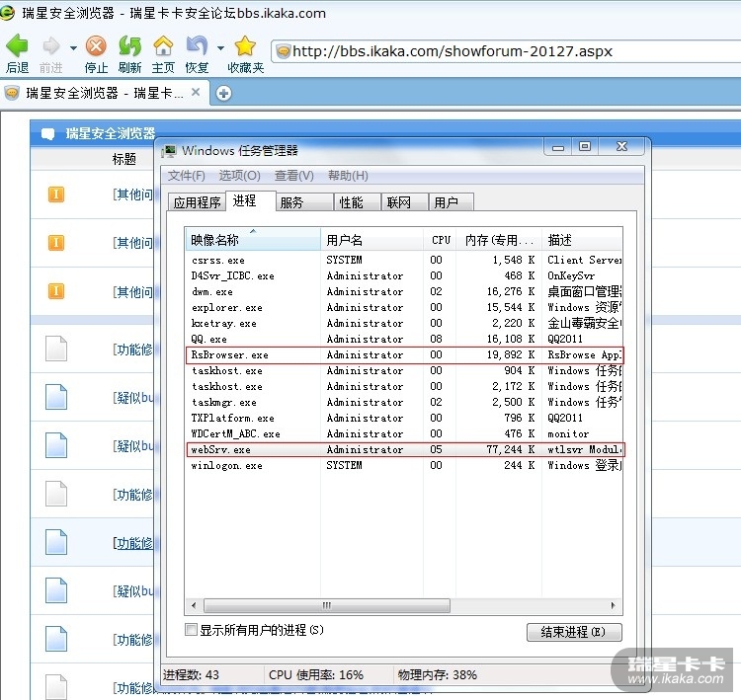Screen dimensions: 741x700
Task: Open the history dropdown next to Forward
Action: 73,47
